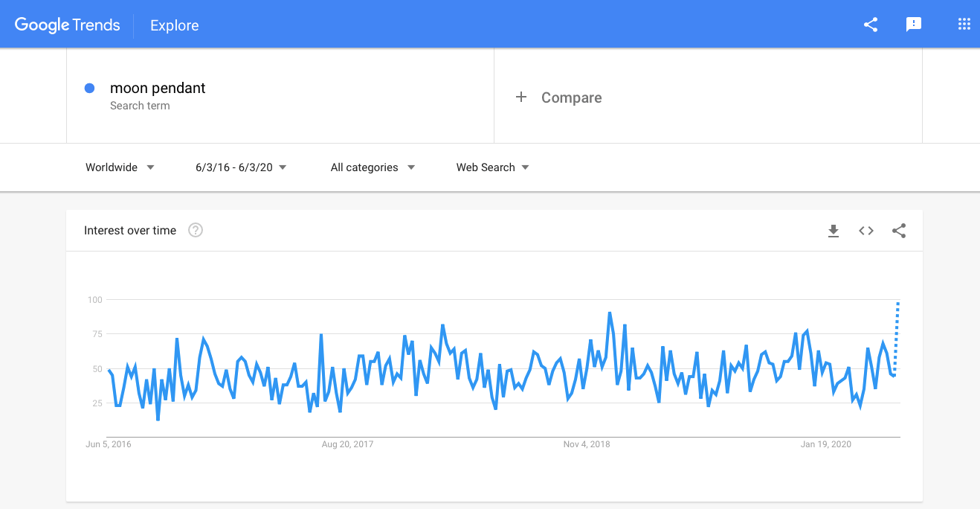Click the share icon in top header
Image resolution: width=980 pixels, height=509 pixels.
pos(871,25)
